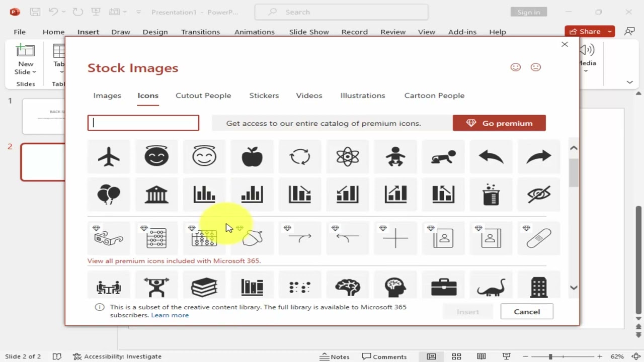This screenshot has width=644, height=362.
Task: Switch to the Stickers tab
Action: click(264, 96)
